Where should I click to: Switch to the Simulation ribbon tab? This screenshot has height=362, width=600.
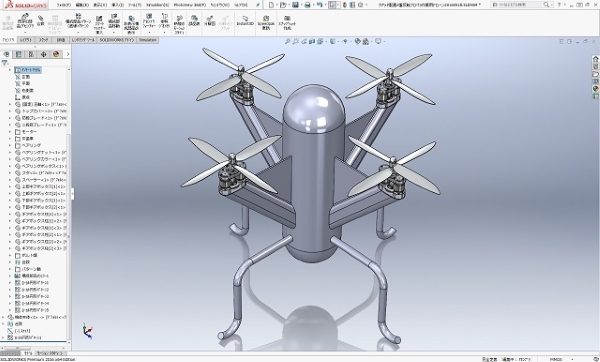click(x=147, y=40)
